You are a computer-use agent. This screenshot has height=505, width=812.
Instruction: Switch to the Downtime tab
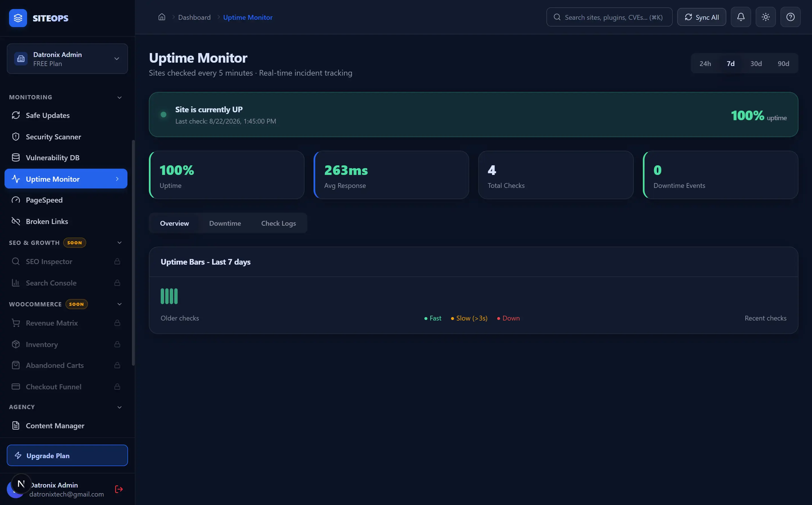click(225, 223)
